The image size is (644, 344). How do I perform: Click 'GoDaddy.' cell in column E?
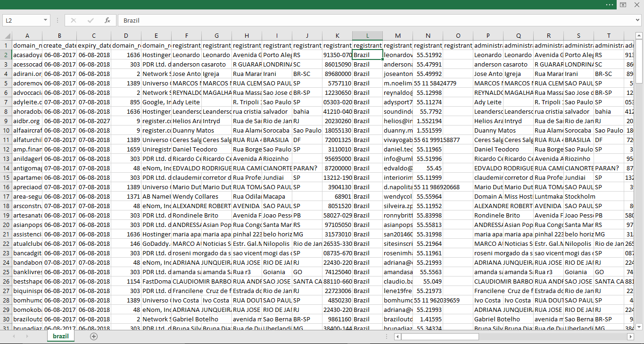[x=156, y=243]
